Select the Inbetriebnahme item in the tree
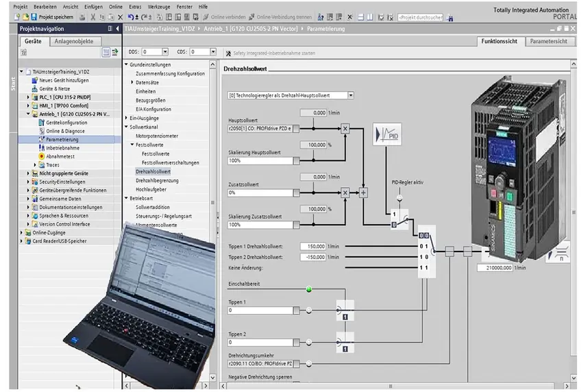Image resolution: width=588 pixels, height=392 pixels. click(x=62, y=147)
